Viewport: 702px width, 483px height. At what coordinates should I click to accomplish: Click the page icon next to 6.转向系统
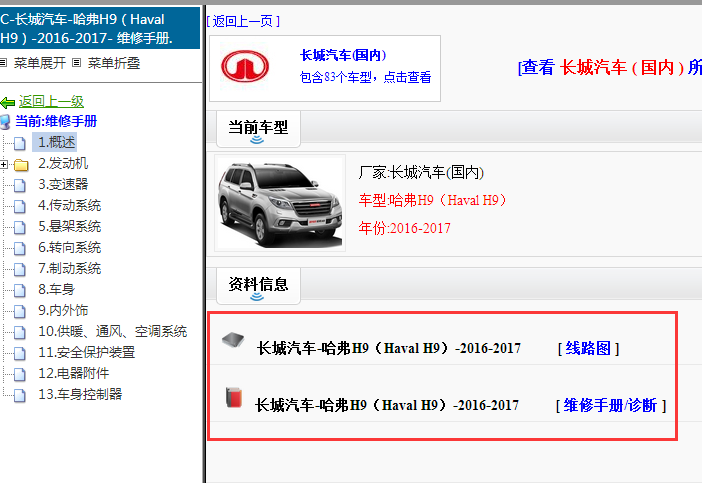(x=20, y=248)
